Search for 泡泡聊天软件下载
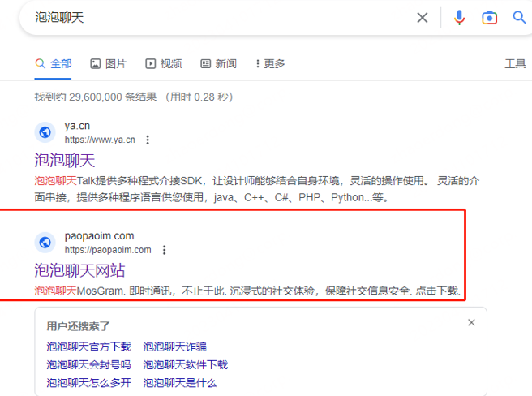 point(185,364)
